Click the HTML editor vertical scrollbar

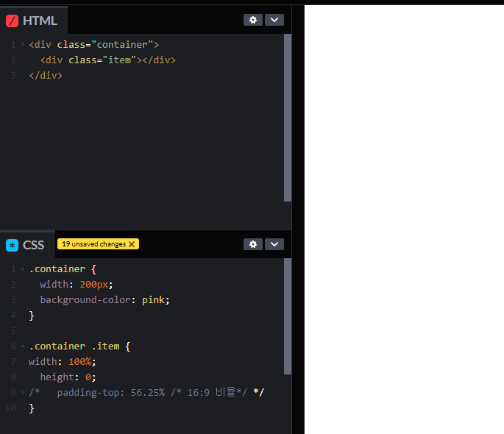point(288,118)
